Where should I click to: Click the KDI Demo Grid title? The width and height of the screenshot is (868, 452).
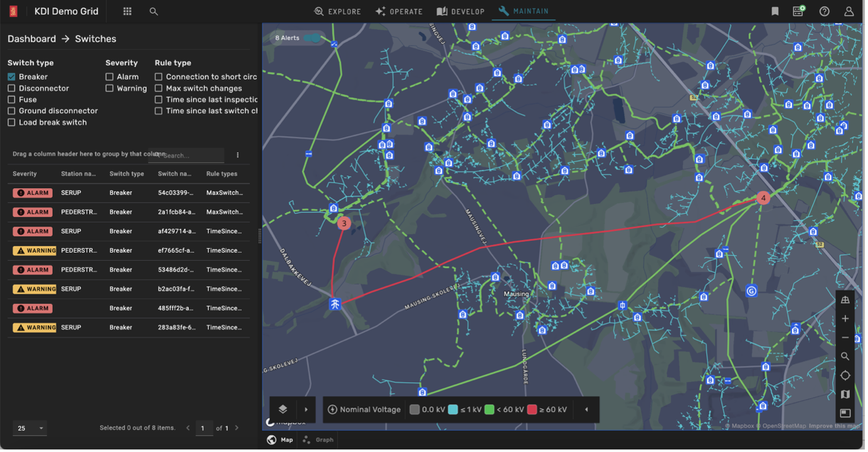click(66, 11)
